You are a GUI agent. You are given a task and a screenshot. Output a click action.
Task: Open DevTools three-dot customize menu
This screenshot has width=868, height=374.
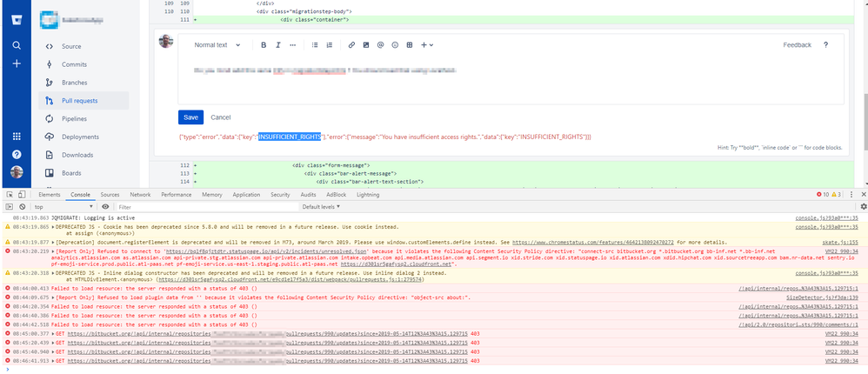tap(851, 195)
